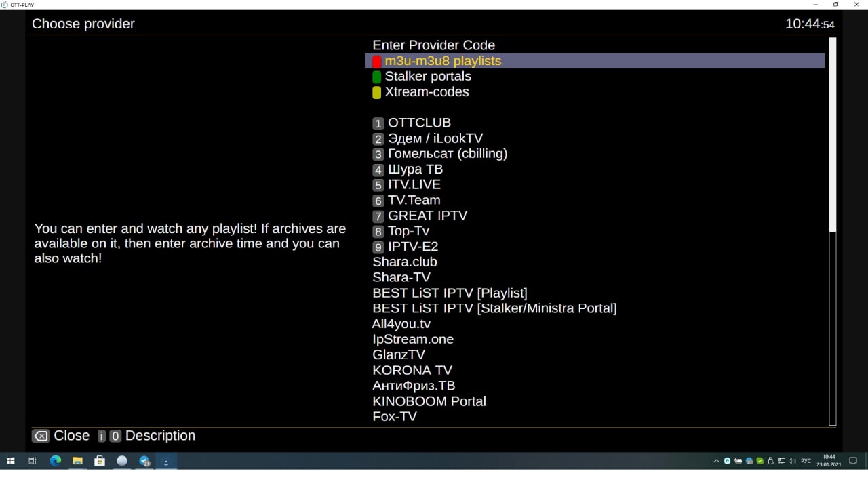Select m3u-m3u8 playlists provider
This screenshot has width=868, height=488.
(595, 61)
